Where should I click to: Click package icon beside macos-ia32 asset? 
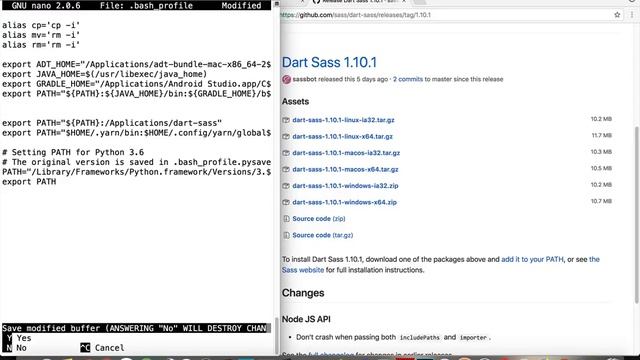tap(286, 153)
